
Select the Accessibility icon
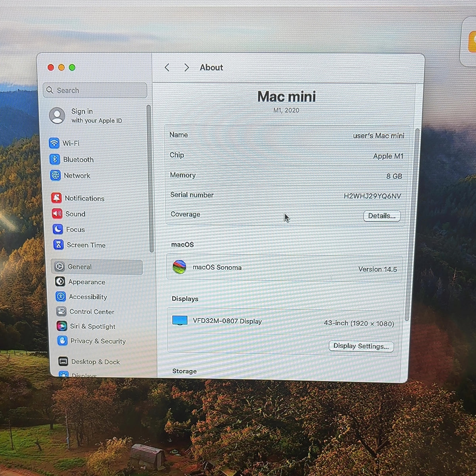pos(61,296)
